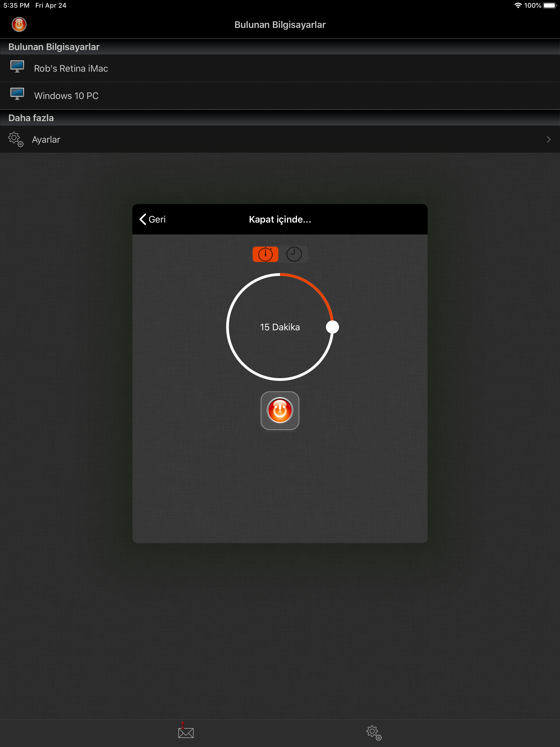Tap the battery indicator in status bar
The height and width of the screenshot is (747, 560).
[550, 5]
